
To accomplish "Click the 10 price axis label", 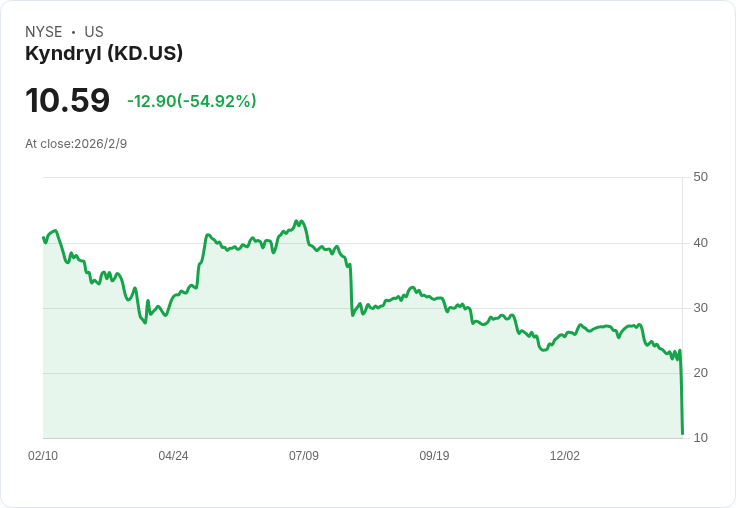I will tap(701, 438).
